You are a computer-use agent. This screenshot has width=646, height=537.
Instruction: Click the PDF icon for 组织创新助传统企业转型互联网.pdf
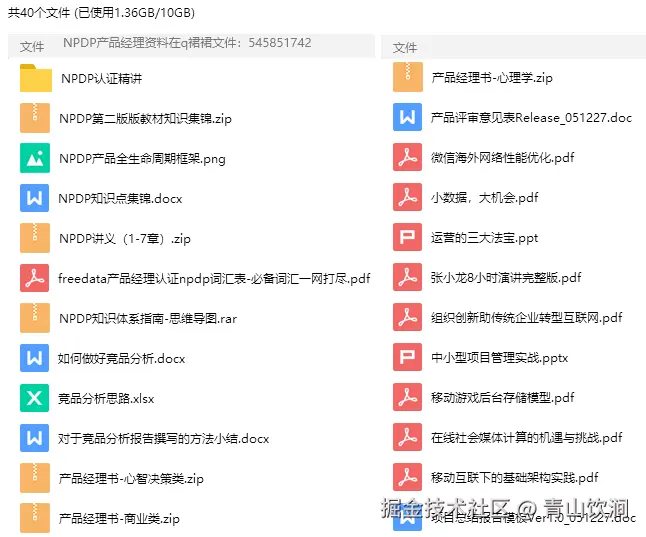[407, 317]
